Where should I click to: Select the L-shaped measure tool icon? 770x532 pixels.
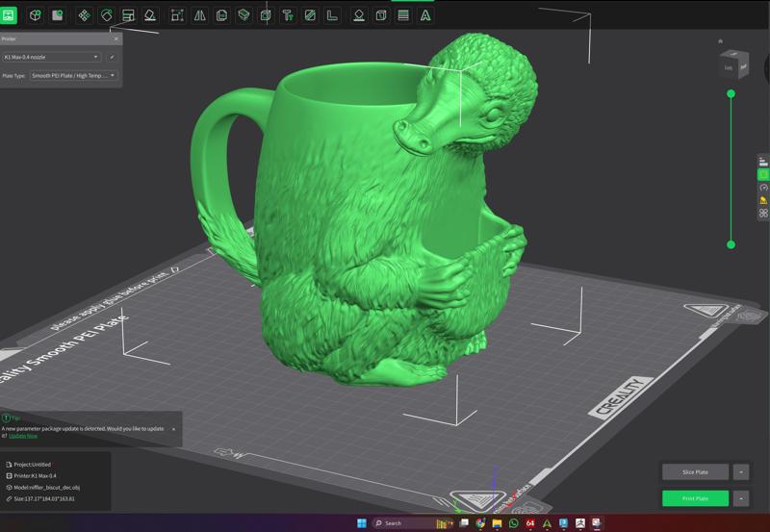(332, 15)
